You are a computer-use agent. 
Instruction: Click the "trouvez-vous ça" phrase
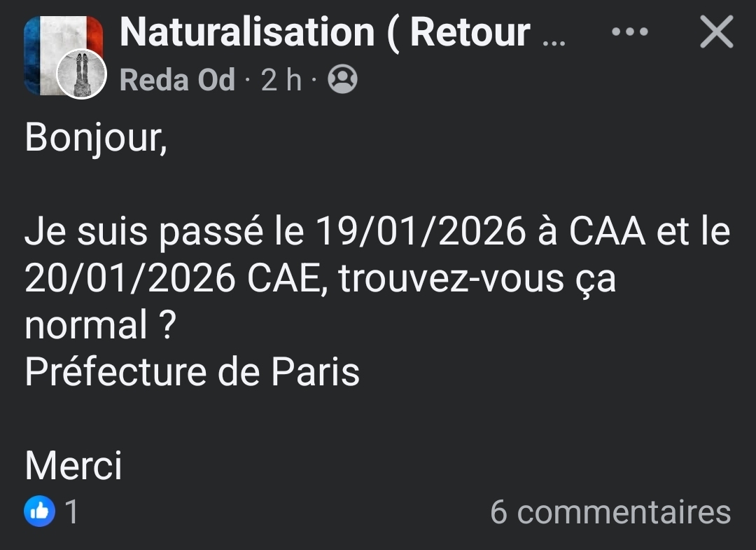477,279
